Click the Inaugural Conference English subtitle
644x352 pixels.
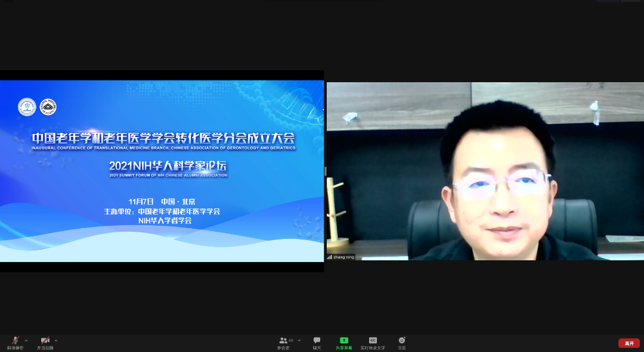163,148
